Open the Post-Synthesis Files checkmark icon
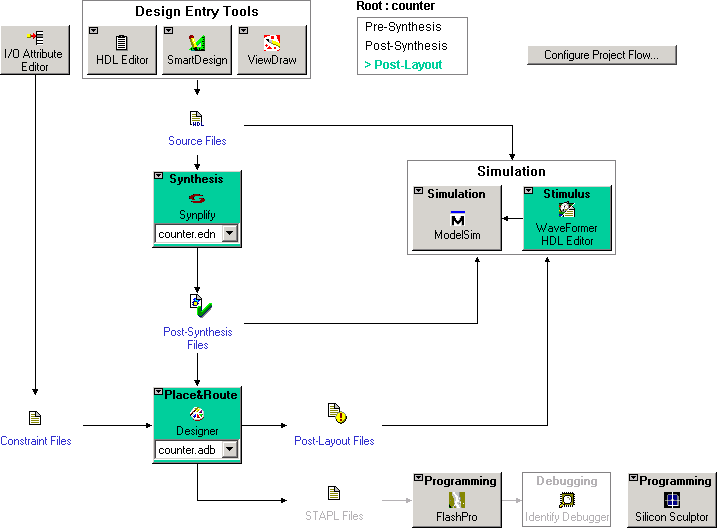This screenshot has width=717, height=528. [x=201, y=305]
